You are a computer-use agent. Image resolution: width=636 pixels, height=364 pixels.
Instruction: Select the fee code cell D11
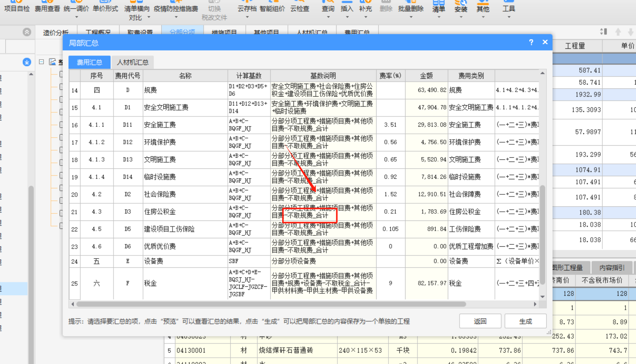click(x=128, y=125)
